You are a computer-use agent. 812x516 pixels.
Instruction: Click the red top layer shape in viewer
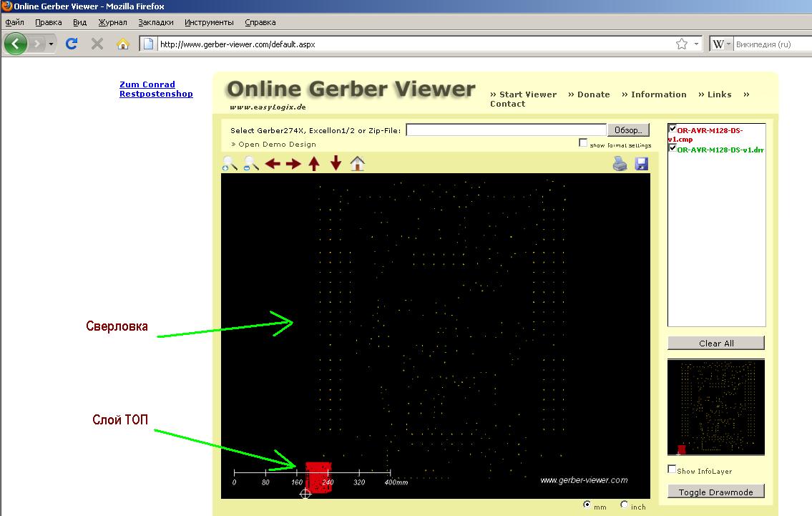[x=318, y=477]
